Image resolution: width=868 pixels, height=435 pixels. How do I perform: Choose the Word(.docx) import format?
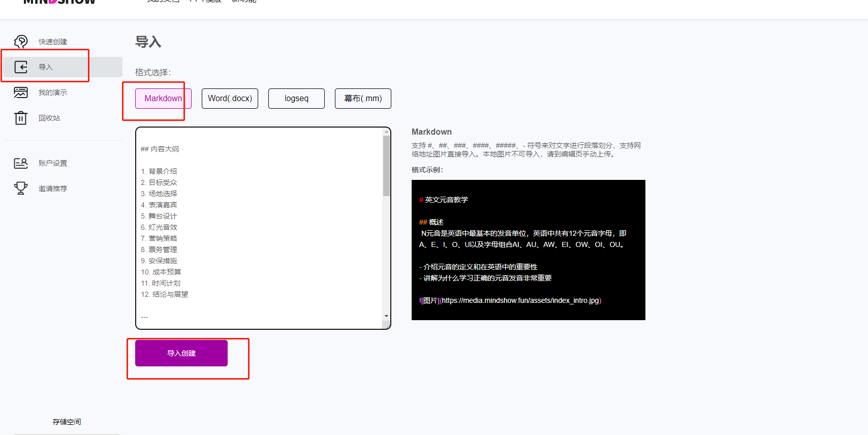(x=230, y=99)
